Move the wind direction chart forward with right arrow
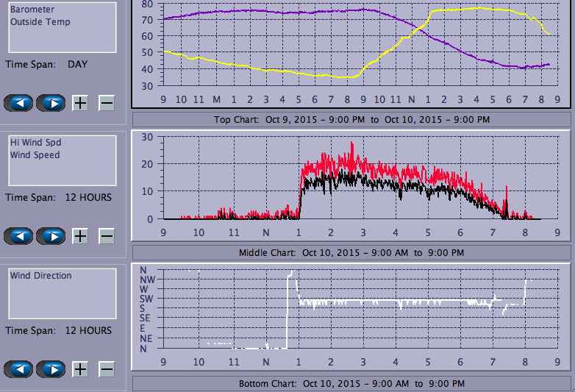 click(x=51, y=369)
